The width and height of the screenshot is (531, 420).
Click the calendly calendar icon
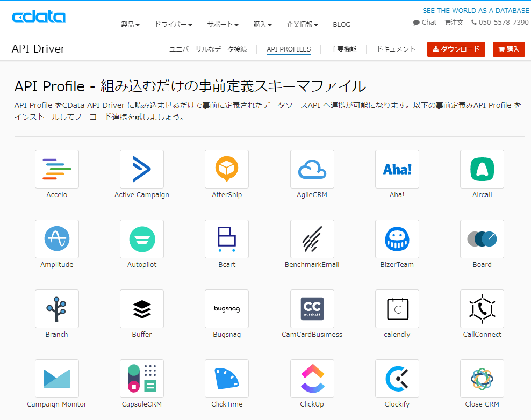(397, 309)
